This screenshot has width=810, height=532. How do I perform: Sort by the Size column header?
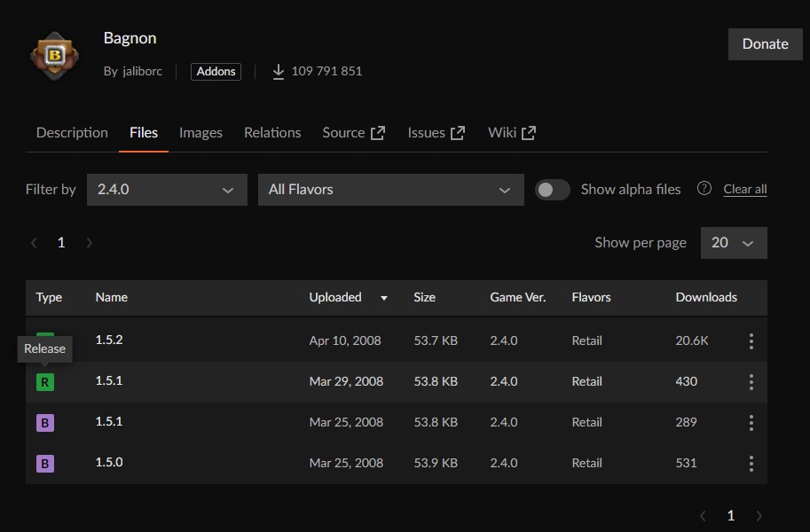[x=424, y=298]
